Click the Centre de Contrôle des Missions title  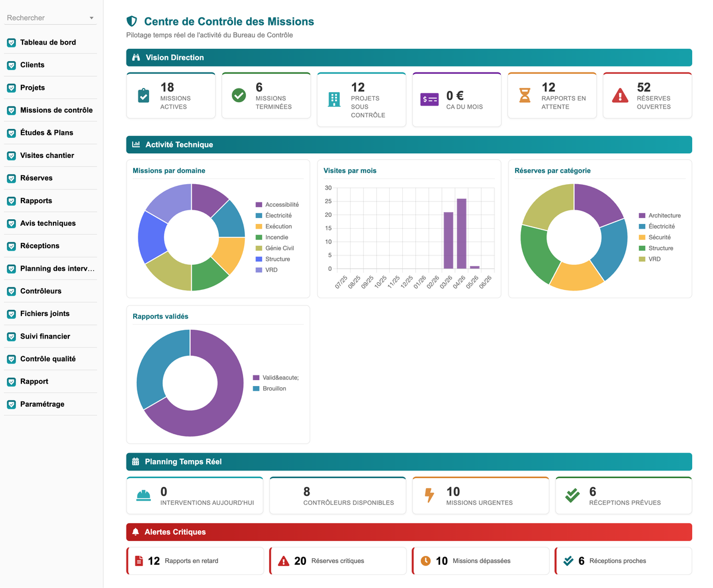(229, 21)
